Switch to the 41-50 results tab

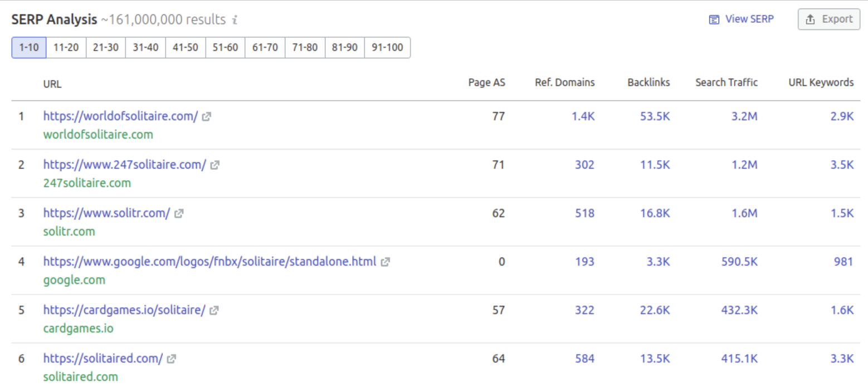pos(186,48)
